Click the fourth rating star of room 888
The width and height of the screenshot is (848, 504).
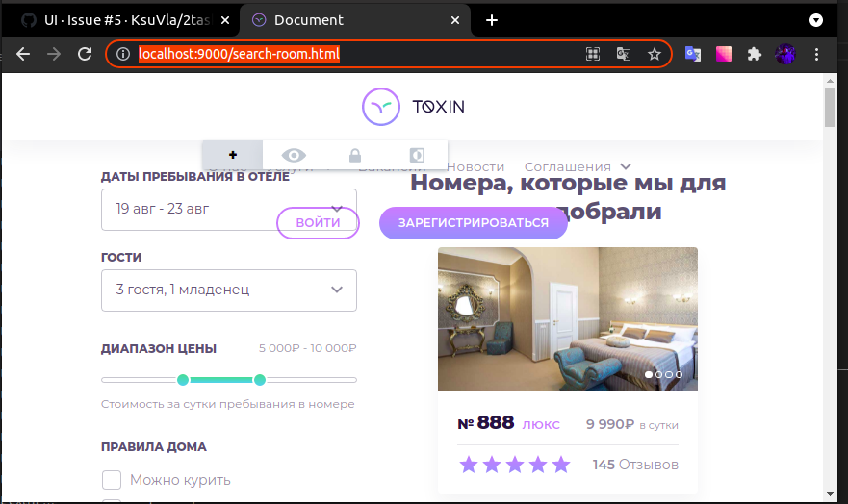(x=538, y=465)
